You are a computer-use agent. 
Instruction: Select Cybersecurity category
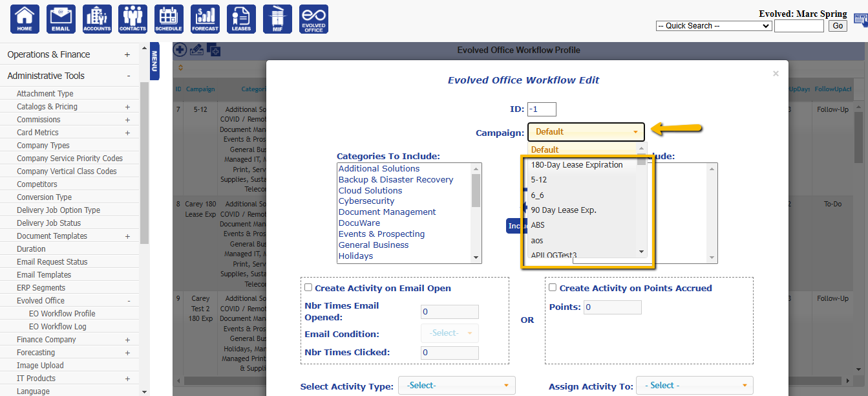405,201
